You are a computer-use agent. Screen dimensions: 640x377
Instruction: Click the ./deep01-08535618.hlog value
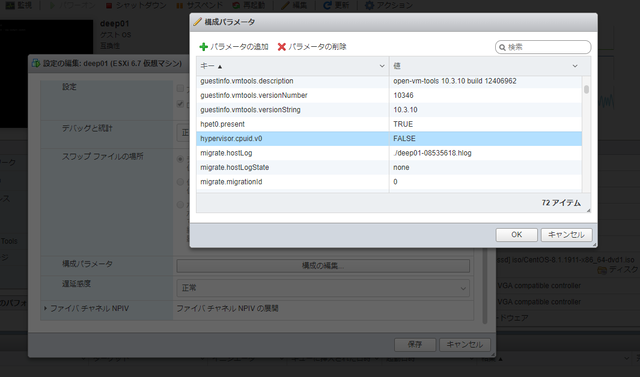432,153
